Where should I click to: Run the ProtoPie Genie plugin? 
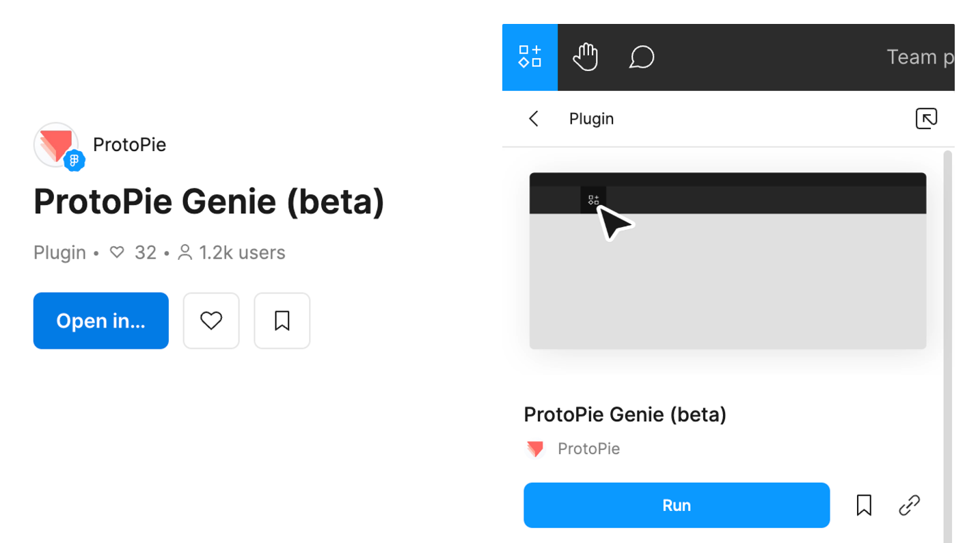677,505
